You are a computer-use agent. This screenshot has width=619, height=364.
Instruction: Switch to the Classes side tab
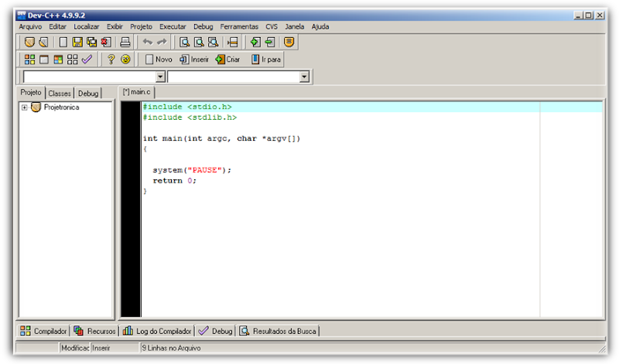pyautogui.click(x=60, y=94)
